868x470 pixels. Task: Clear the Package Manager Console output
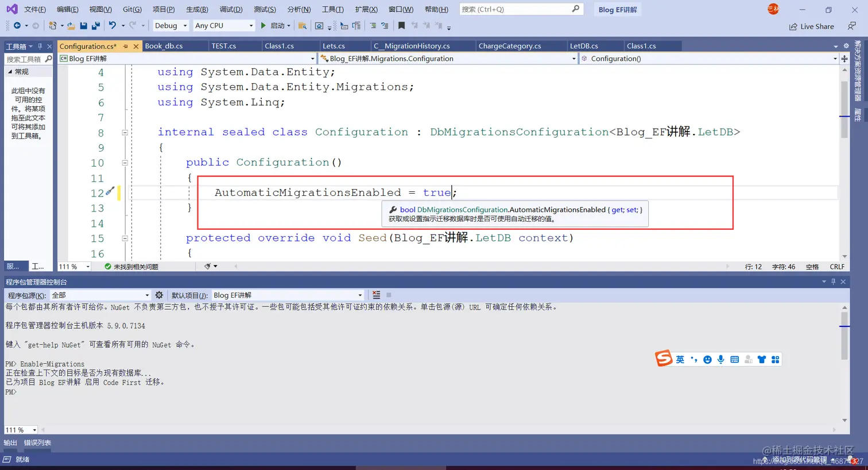[376, 295]
